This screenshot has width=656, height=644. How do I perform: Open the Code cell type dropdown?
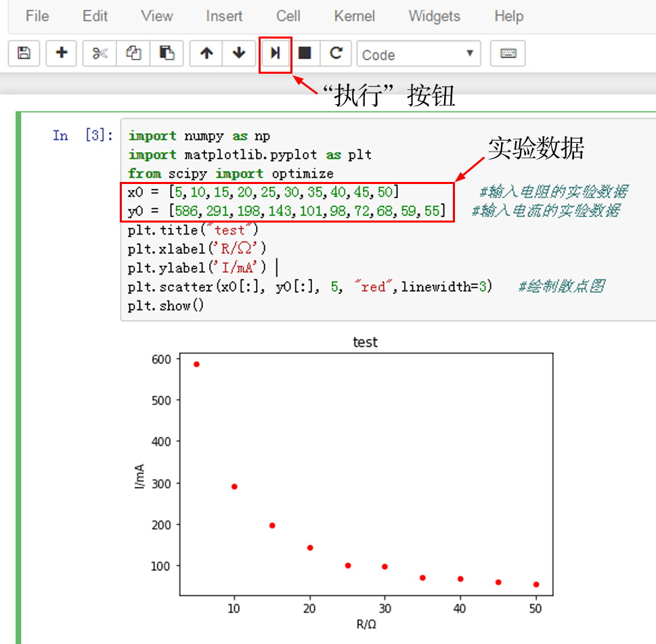tap(418, 53)
